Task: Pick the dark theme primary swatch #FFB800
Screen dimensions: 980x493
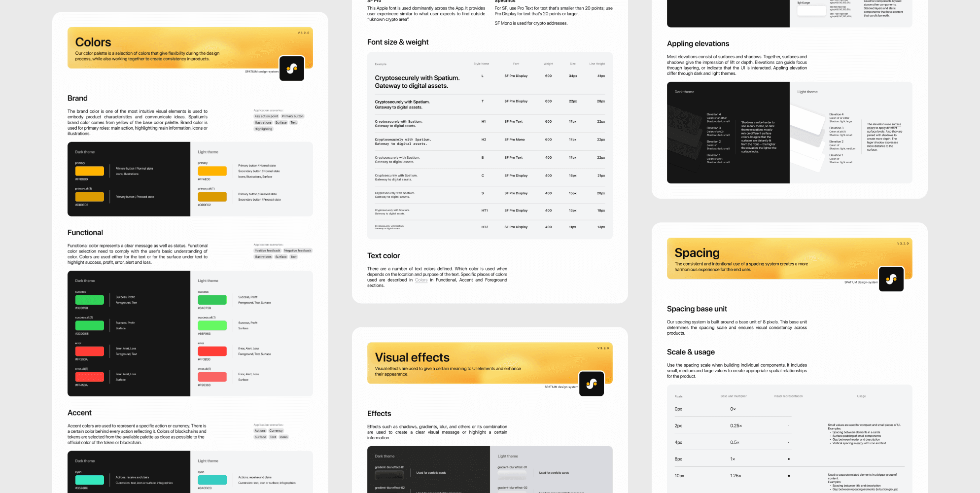Action: coord(90,171)
